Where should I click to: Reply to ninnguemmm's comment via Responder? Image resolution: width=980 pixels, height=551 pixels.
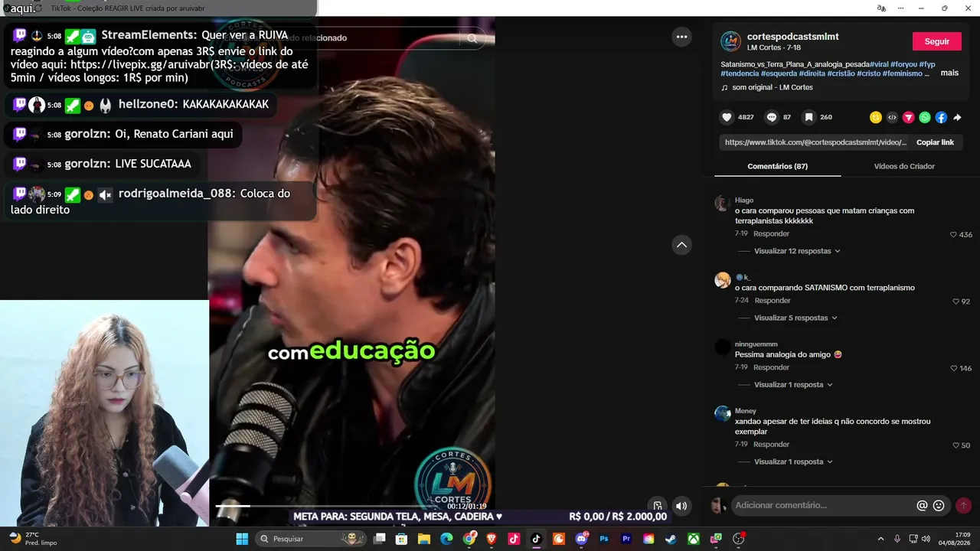[771, 367]
